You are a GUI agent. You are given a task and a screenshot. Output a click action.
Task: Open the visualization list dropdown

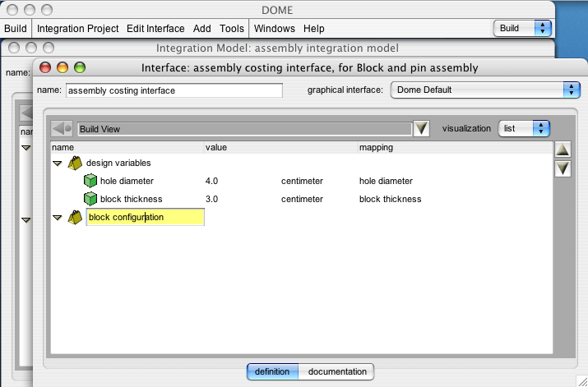click(x=524, y=128)
